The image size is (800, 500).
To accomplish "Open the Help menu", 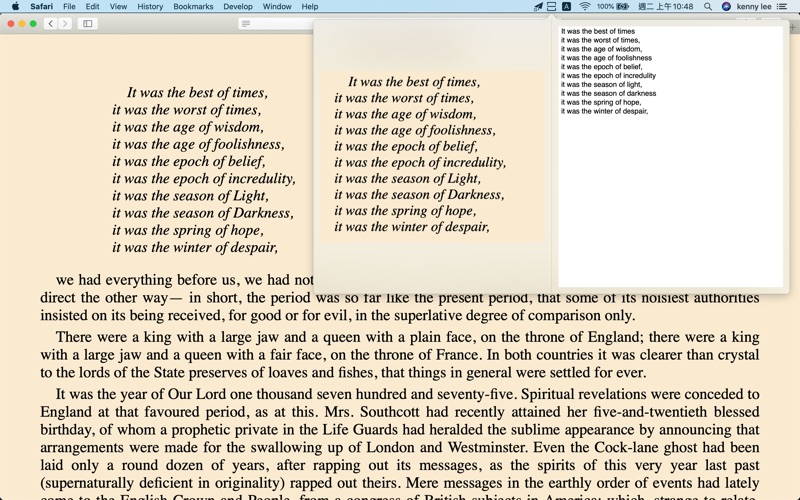I will point(310,7).
